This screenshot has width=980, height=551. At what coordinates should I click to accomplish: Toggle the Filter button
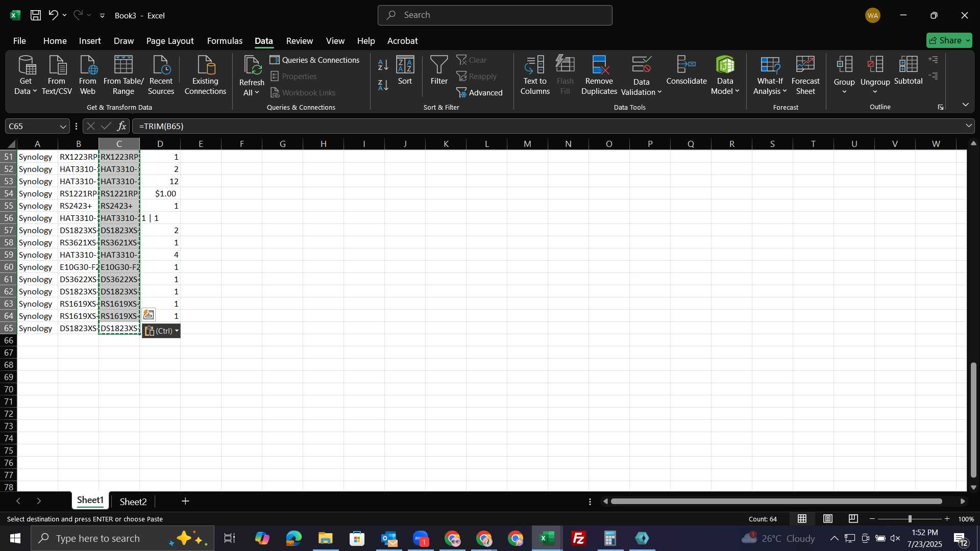439,70
